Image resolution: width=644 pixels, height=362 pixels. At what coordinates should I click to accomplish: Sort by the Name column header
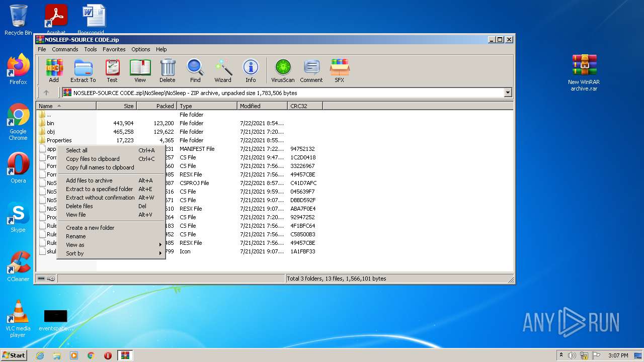[x=66, y=106]
